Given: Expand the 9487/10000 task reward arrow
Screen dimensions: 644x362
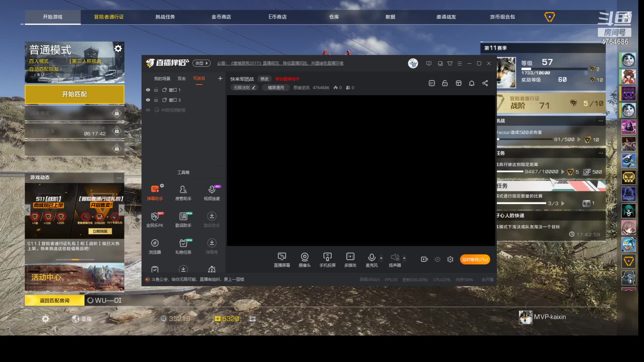Looking at the screenshot, I should pyautogui.click(x=563, y=172).
